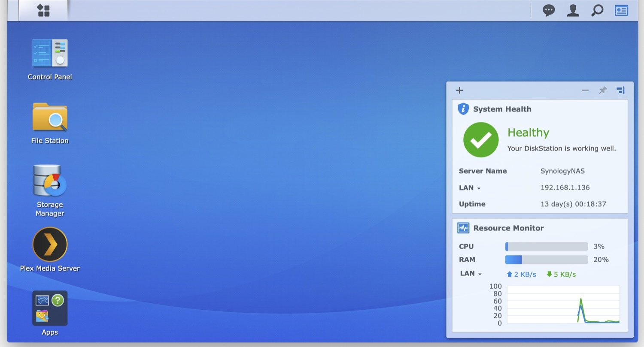Click the RAM 20% value

click(601, 259)
